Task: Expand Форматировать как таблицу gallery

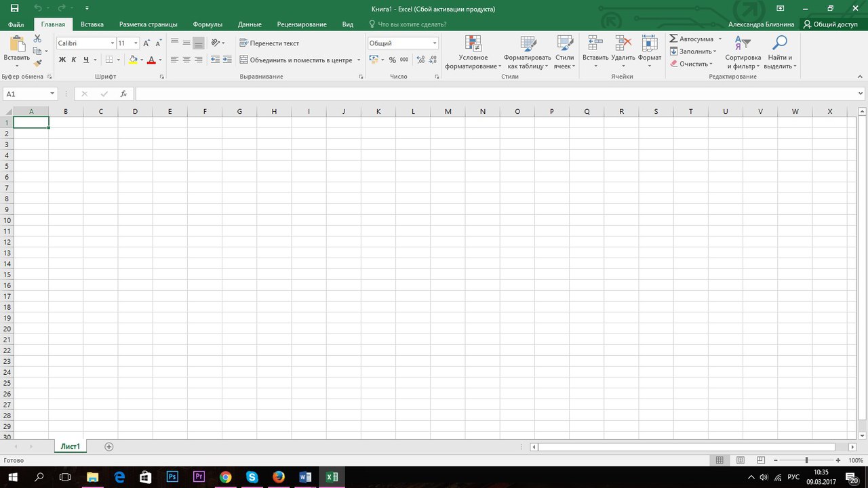Action: pyautogui.click(x=528, y=52)
